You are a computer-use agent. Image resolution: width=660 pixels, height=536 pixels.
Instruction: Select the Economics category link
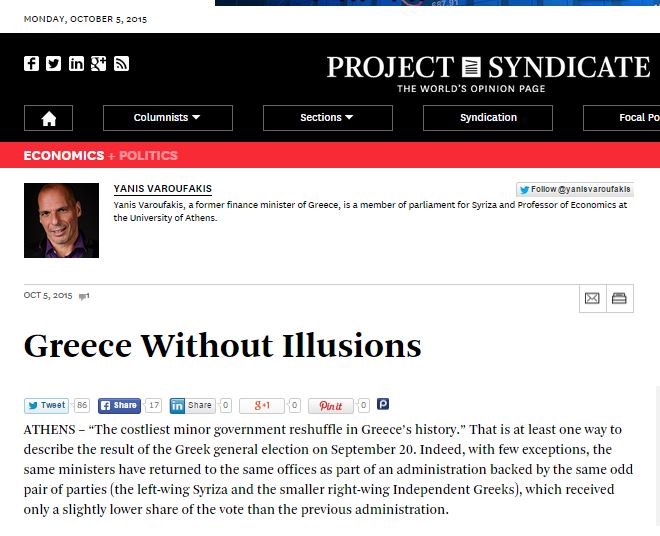tap(64, 155)
